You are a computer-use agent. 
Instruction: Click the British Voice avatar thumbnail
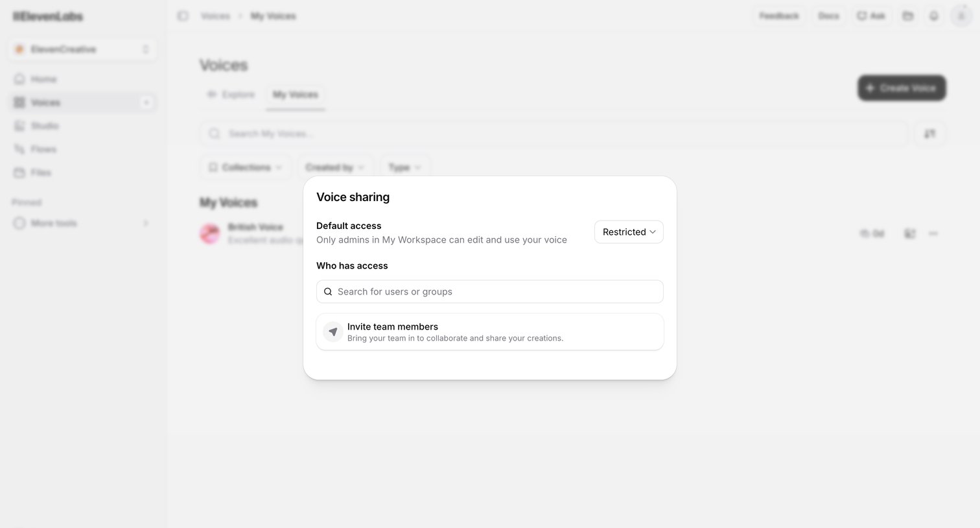point(210,234)
